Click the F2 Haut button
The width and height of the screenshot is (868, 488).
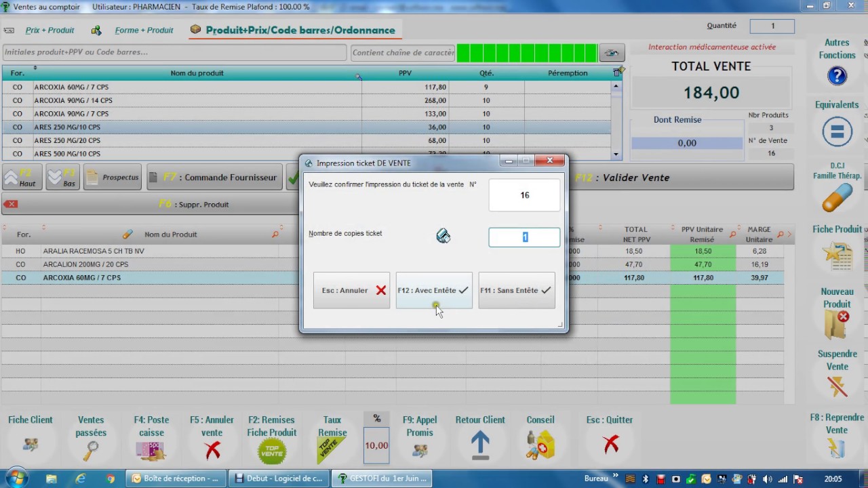coord(22,178)
